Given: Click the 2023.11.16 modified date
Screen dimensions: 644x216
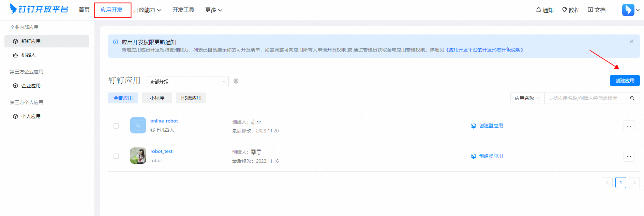Looking at the screenshot, I should click(267, 161).
